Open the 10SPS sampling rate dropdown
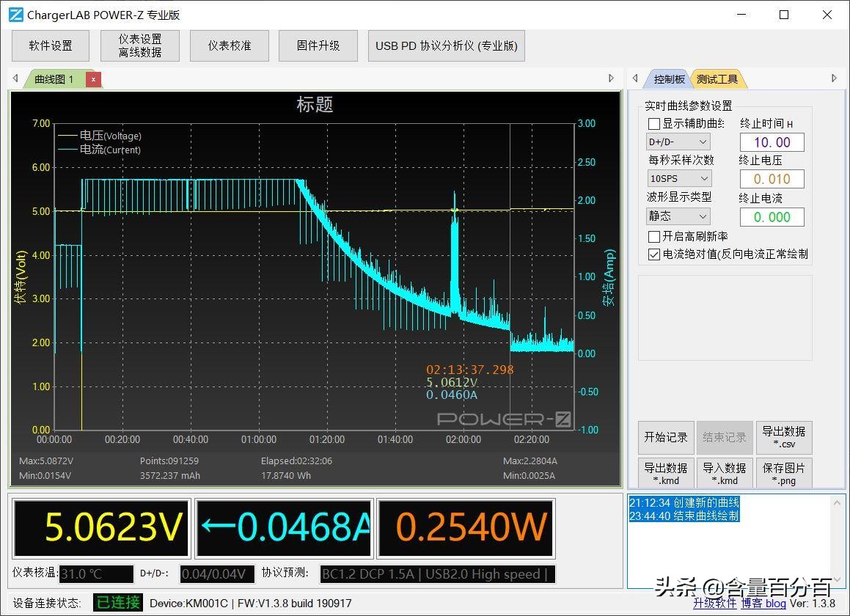The height and width of the screenshot is (616, 850). coord(678,178)
